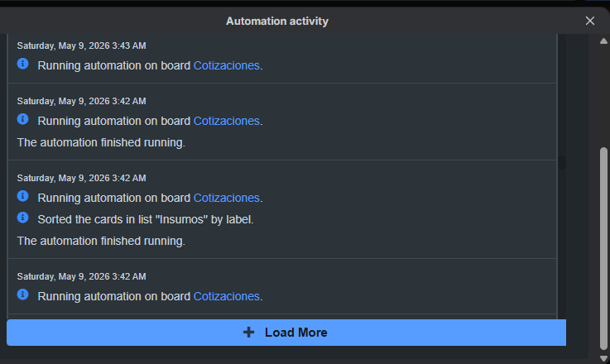This screenshot has height=364, width=610.
Task: Click info icon in the 3:42 AM finished-running entry
Action: pyautogui.click(x=22, y=119)
